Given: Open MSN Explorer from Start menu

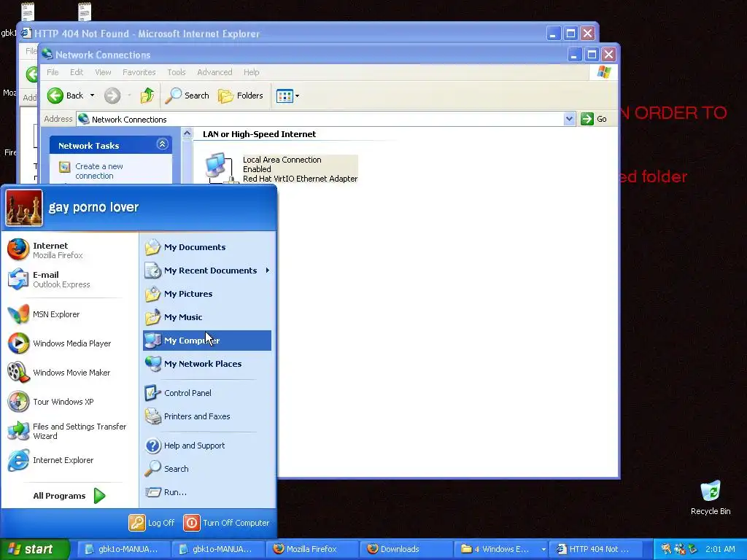Looking at the screenshot, I should 44,314.
